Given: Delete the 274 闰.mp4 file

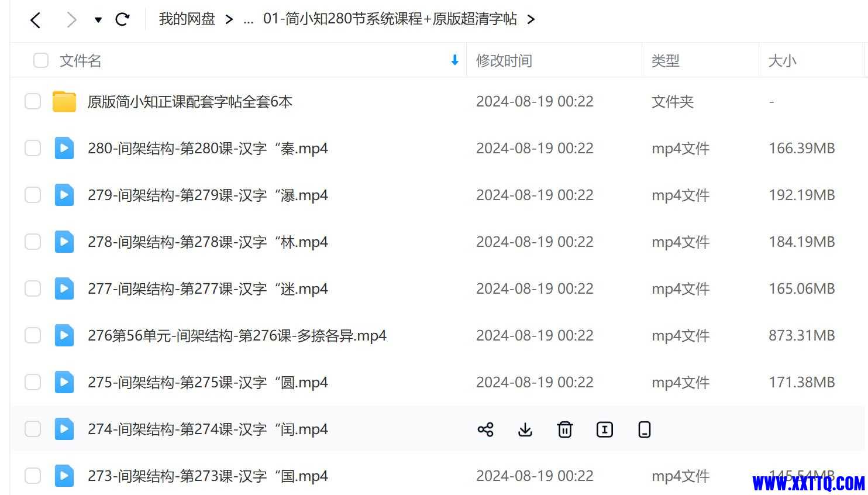Looking at the screenshot, I should coord(565,429).
